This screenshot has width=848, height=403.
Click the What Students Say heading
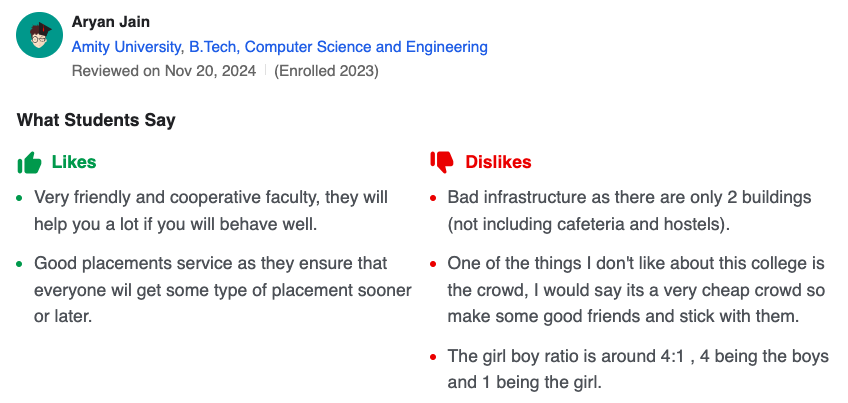(96, 120)
